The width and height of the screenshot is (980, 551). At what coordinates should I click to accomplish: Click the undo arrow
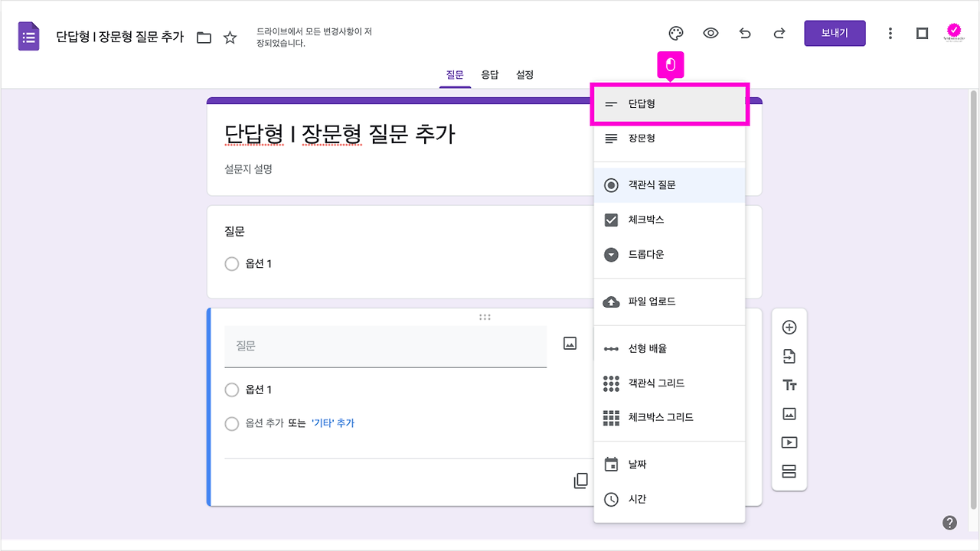(744, 33)
